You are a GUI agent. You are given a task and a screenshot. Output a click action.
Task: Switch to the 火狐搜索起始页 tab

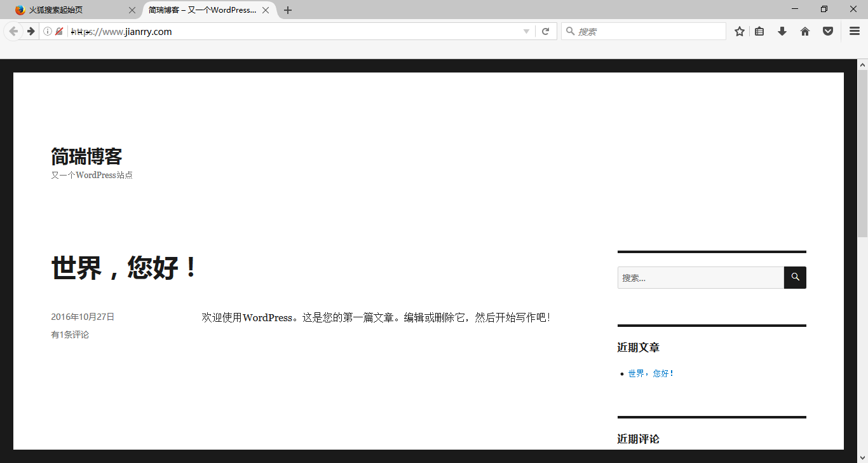tap(70, 10)
